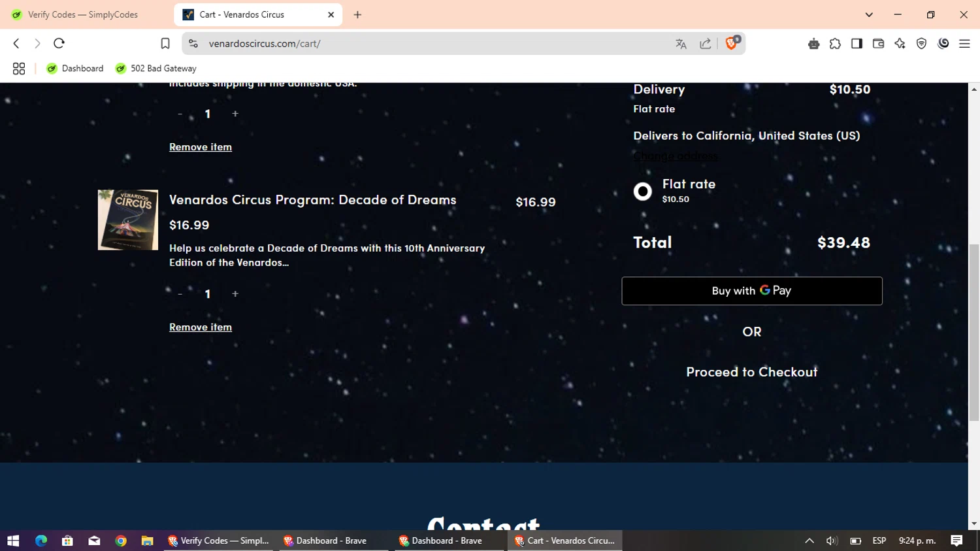Viewport: 980px width, 551px height.
Task: Click the battery status icon
Action: click(x=855, y=541)
